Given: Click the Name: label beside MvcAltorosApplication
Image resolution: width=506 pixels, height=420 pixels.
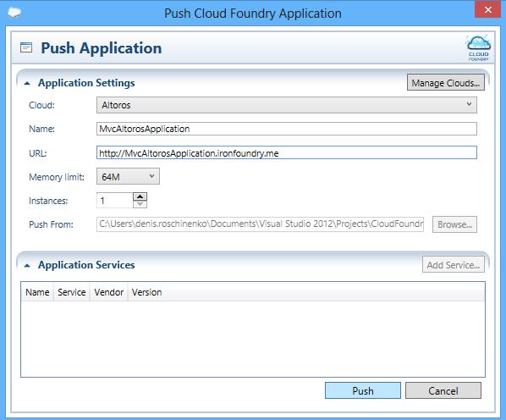Looking at the screenshot, I should pos(41,129).
